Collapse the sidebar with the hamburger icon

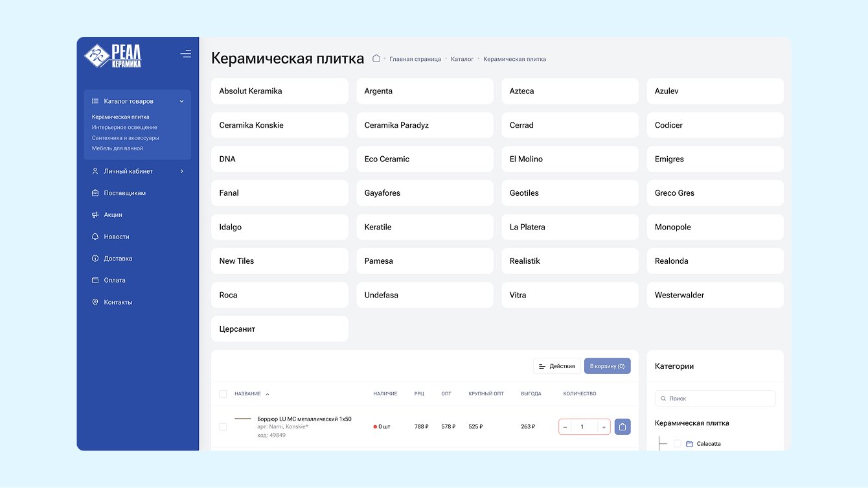tap(186, 54)
